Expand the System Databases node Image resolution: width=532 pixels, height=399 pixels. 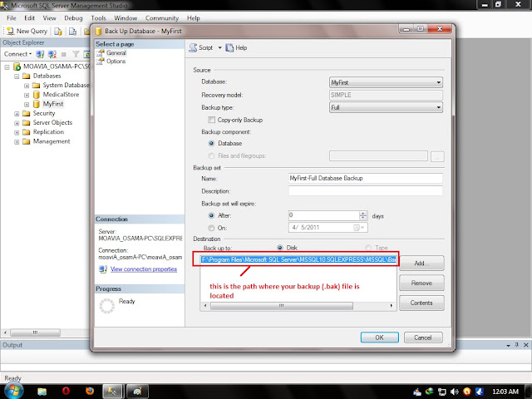(x=27, y=86)
